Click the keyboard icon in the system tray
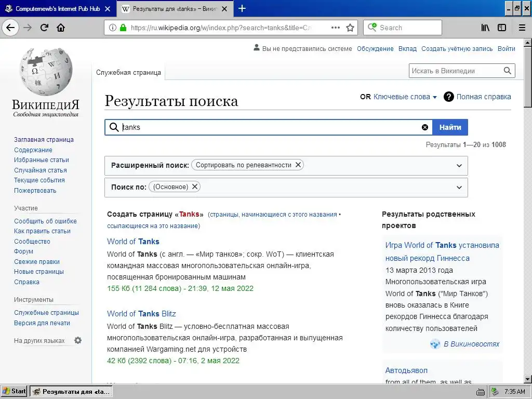This screenshot has width=532, height=399. click(x=481, y=392)
